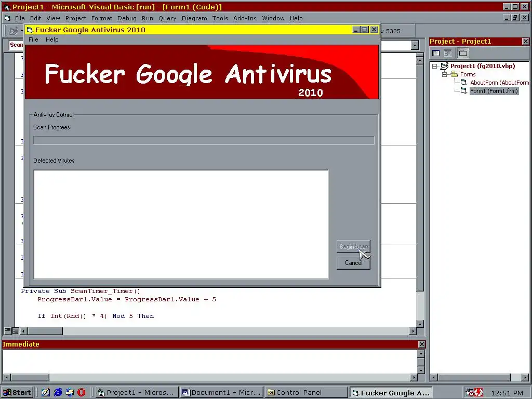Select AboutForm in the project tree
532x399 pixels.
click(x=495, y=83)
